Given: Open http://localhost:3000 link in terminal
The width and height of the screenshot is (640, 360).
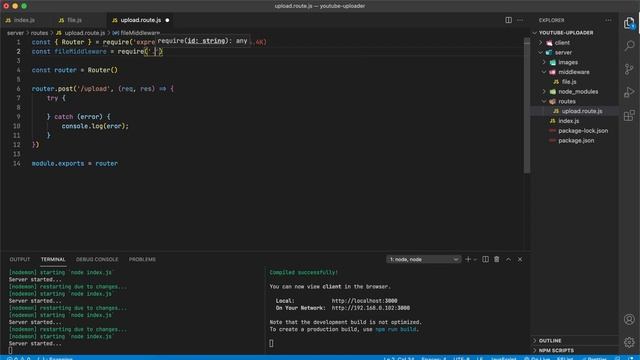Looking at the screenshot, I should 364,301.
